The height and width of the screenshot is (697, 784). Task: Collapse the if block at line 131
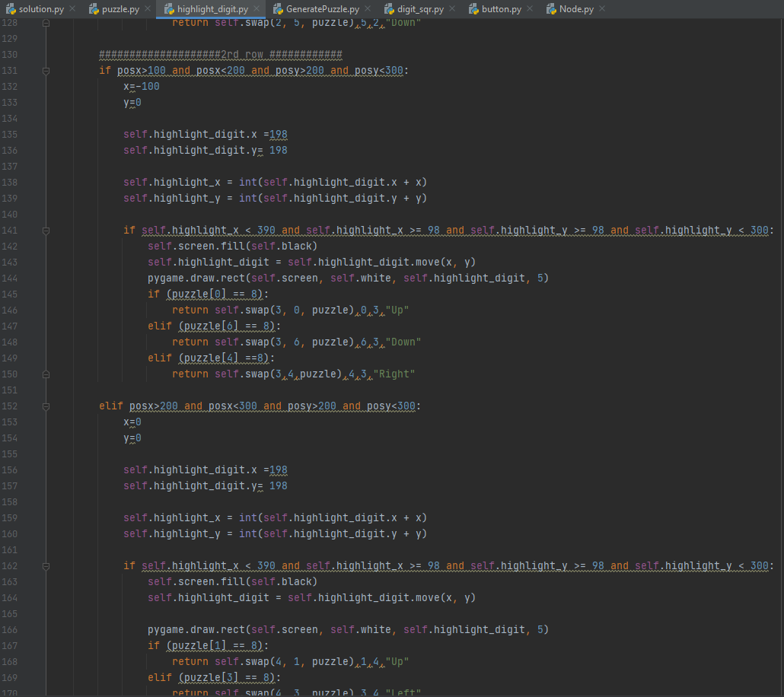tap(46, 70)
